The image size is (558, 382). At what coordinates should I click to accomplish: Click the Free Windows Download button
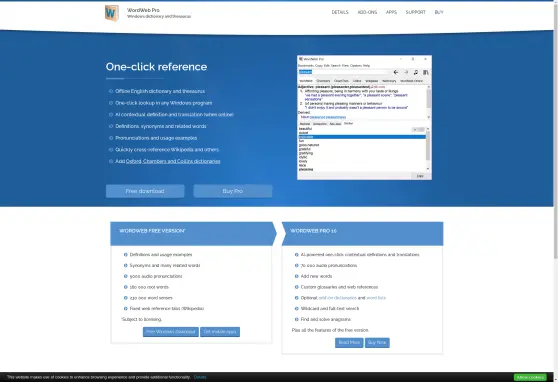coord(171,332)
